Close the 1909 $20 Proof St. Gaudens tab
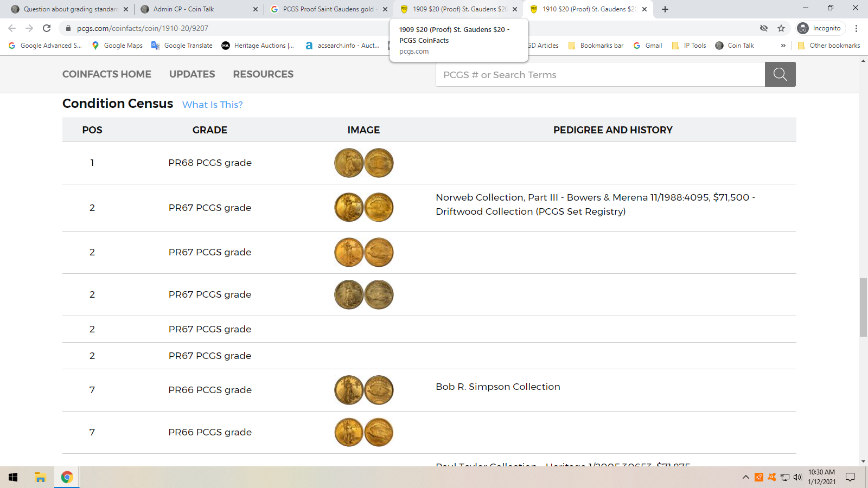 click(515, 9)
